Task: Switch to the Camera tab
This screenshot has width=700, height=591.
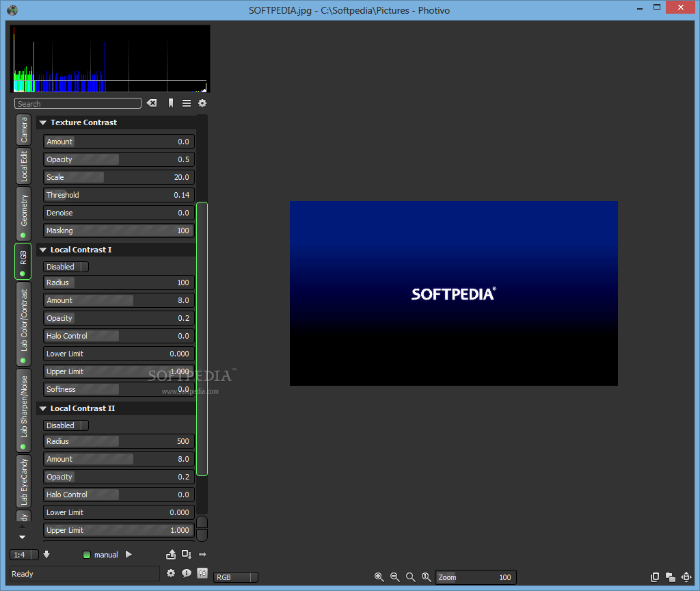Action: tap(24, 129)
